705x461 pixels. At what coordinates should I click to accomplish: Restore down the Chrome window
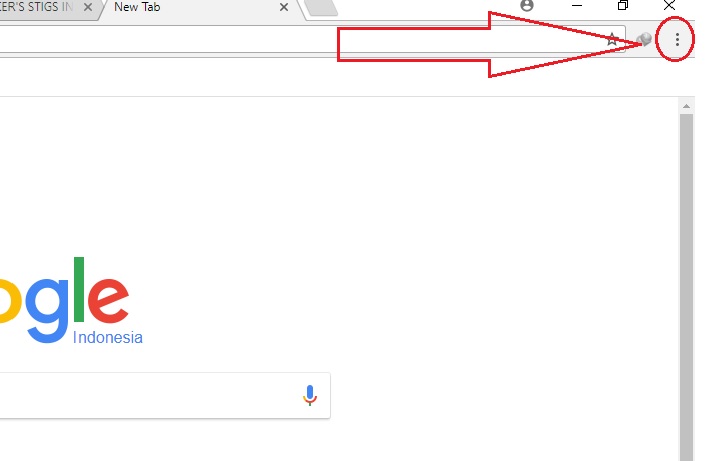click(x=623, y=5)
